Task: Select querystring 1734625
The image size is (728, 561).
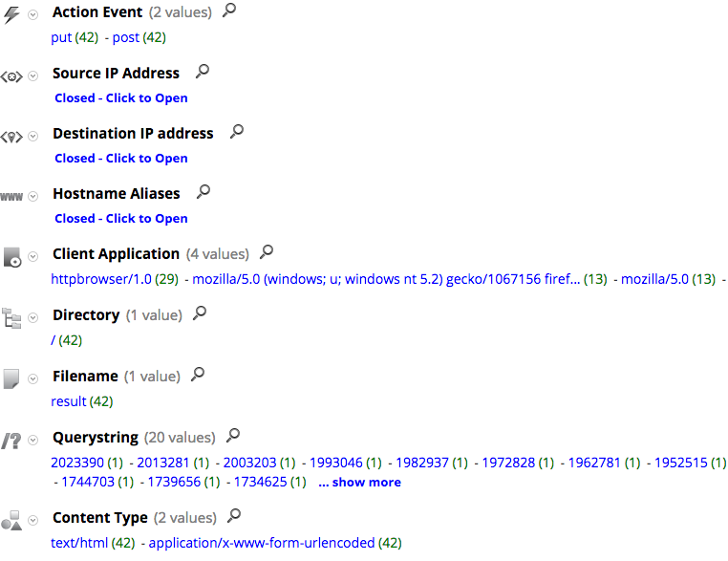Action: 261,482
